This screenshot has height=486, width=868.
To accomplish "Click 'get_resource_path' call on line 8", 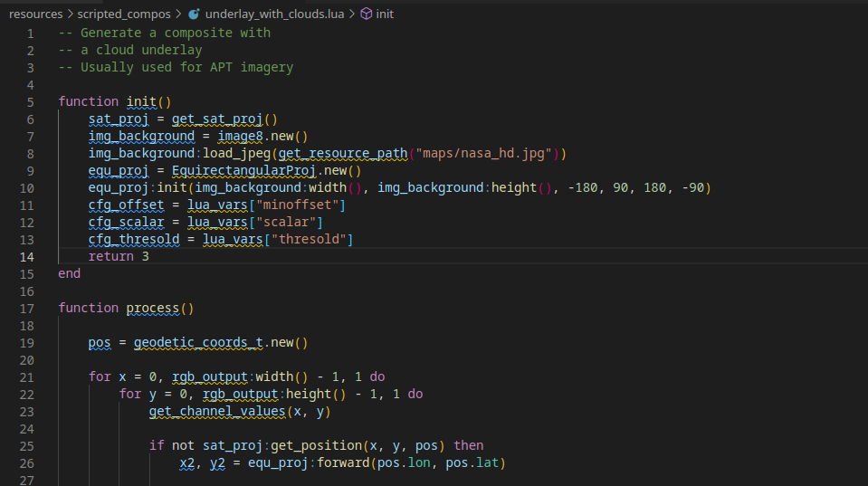I will 343,153.
